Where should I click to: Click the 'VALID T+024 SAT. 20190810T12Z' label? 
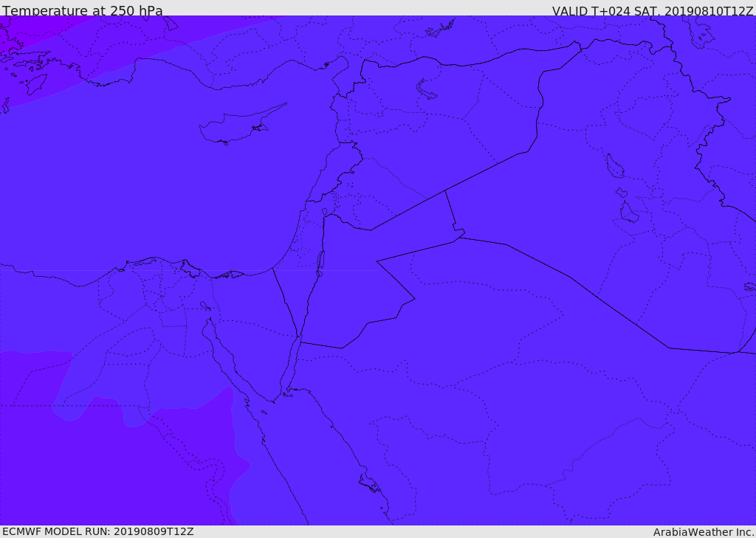[653, 10]
